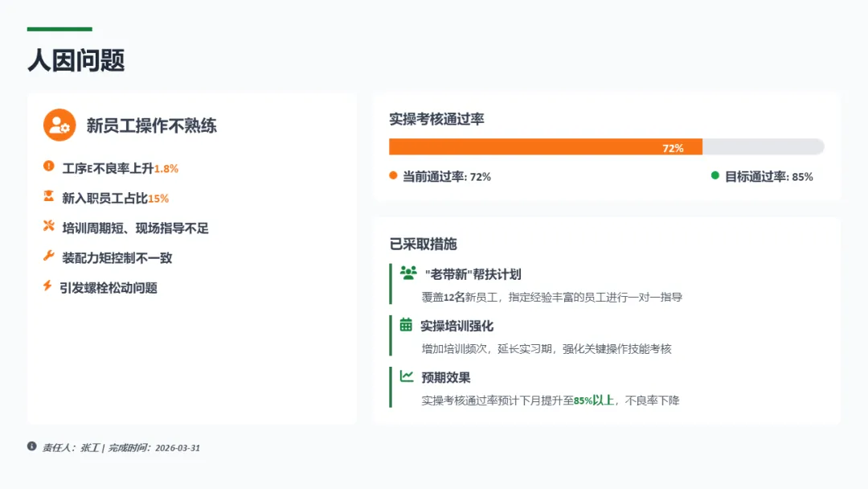Click the chart icon beside 预期效果
This screenshot has height=489, width=868.
pyautogui.click(x=407, y=376)
